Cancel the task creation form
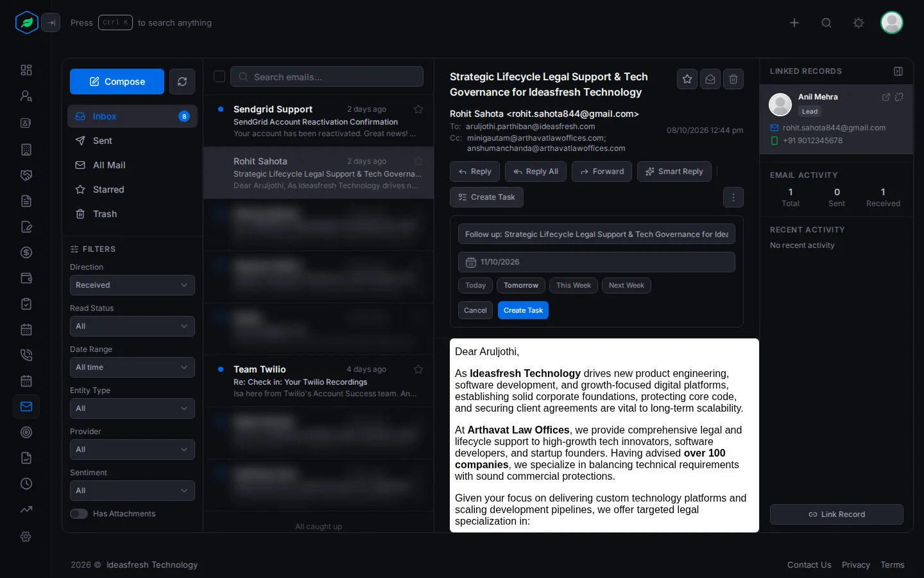 point(475,310)
